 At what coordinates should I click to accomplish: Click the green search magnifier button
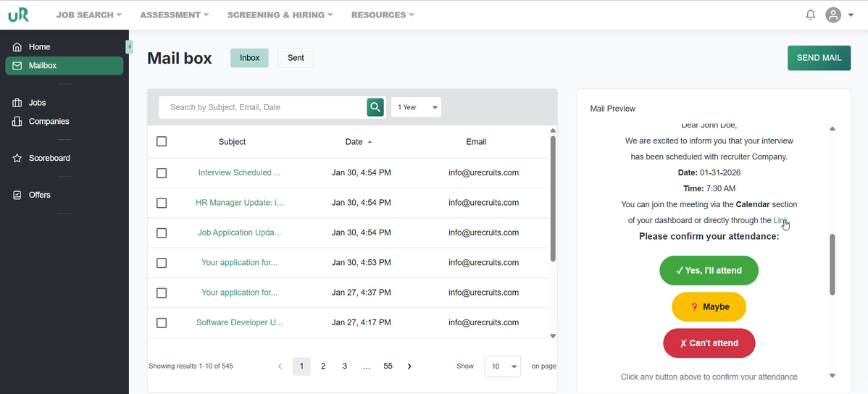pos(375,107)
